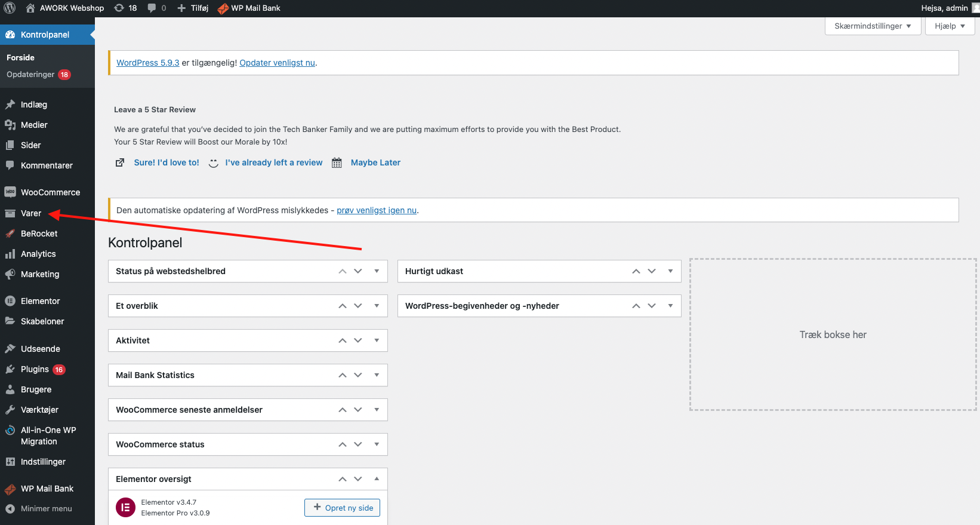Click the Medier media icon

(10, 125)
